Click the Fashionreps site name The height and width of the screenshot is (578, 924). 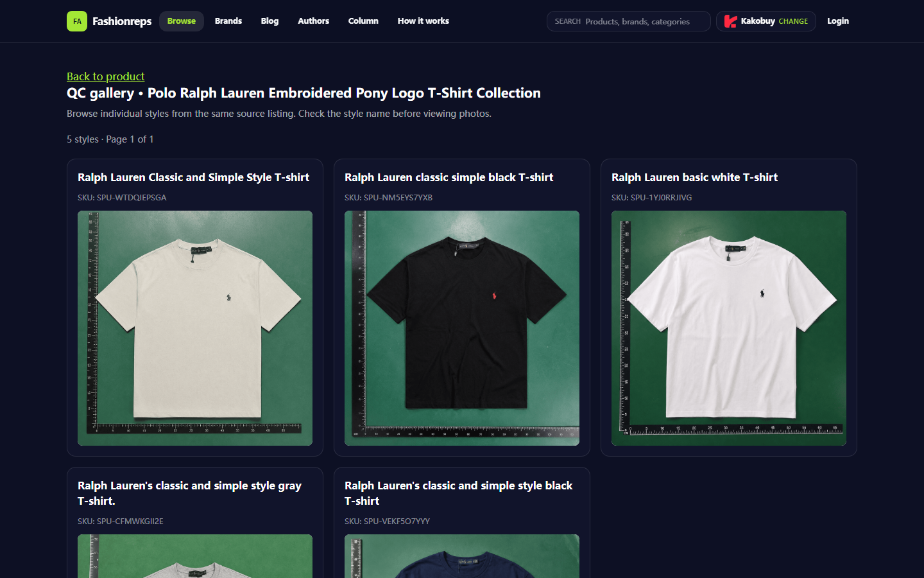pos(122,21)
